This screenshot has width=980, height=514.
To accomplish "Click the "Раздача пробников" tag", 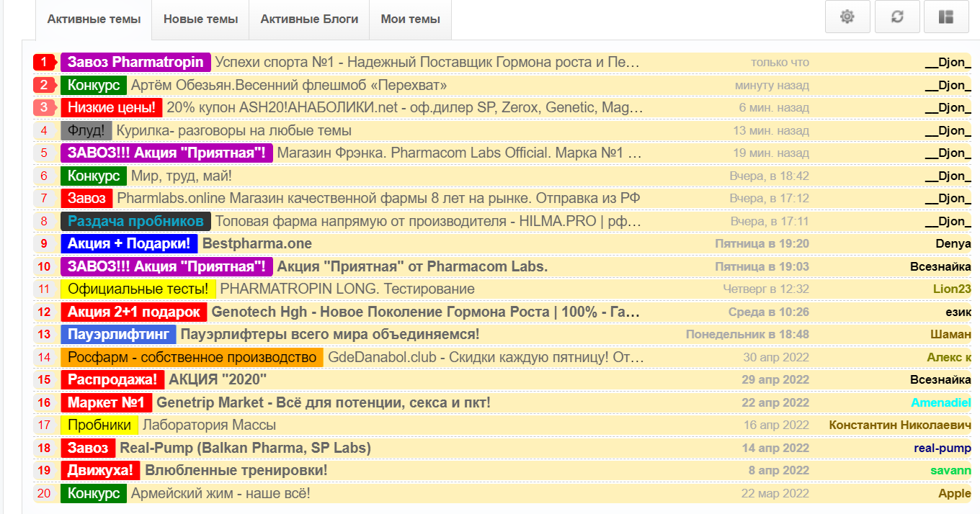I will [x=136, y=220].
